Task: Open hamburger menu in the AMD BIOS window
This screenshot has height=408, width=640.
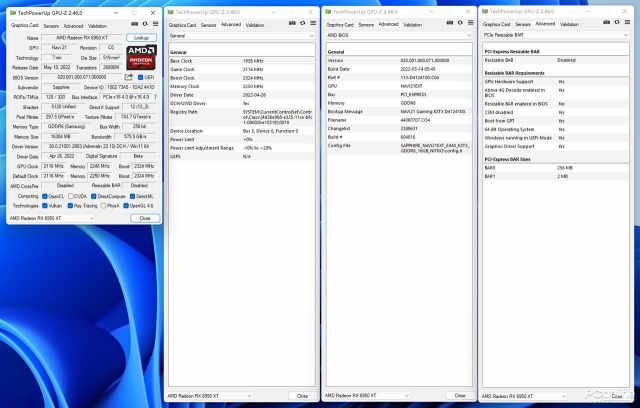Action: tap(471, 23)
